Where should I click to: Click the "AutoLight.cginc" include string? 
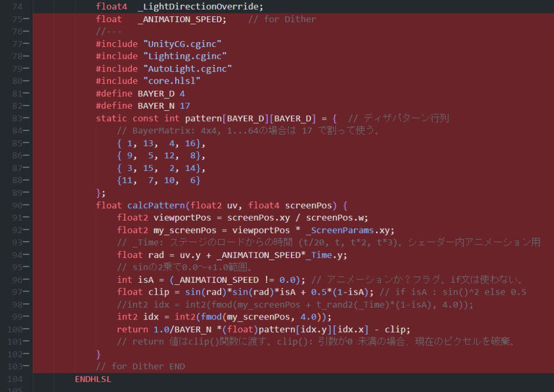click(187, 69)
